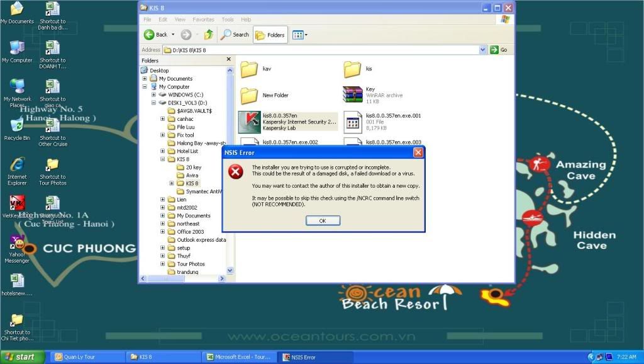Image resolution: width=644 pixels, height=364 pixels.
Task: Open the View menu
Action: (180, 20)
